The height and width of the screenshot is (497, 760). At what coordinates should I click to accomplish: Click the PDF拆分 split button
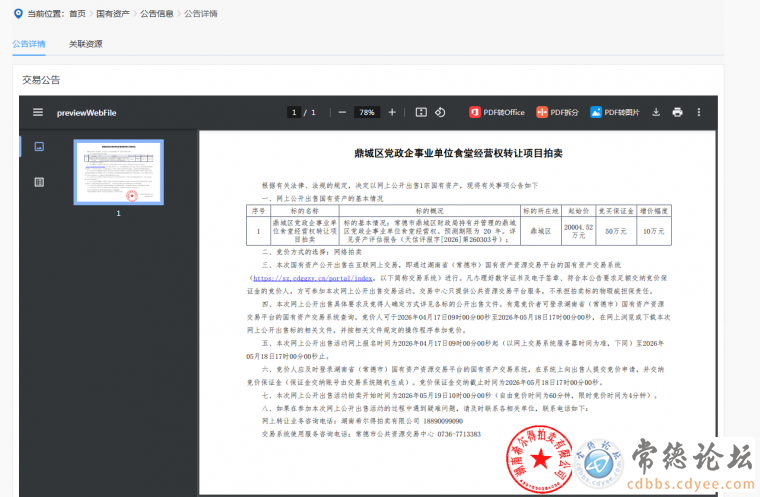pos(557,112)
